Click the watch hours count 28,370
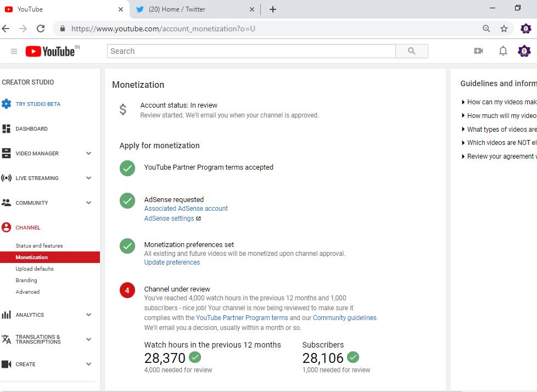 [x=165, y=358]
